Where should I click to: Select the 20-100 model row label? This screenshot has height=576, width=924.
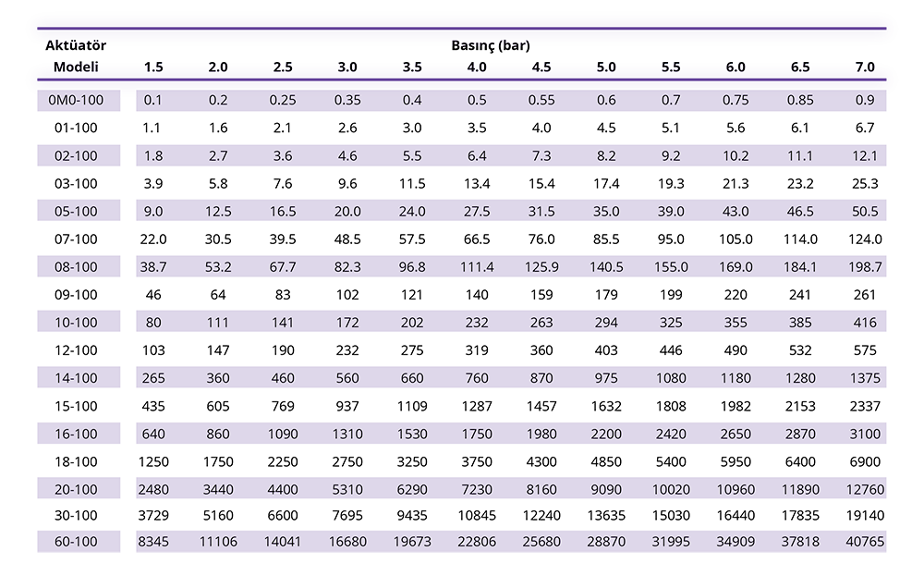pyautogui.click(x=76, y=489)
